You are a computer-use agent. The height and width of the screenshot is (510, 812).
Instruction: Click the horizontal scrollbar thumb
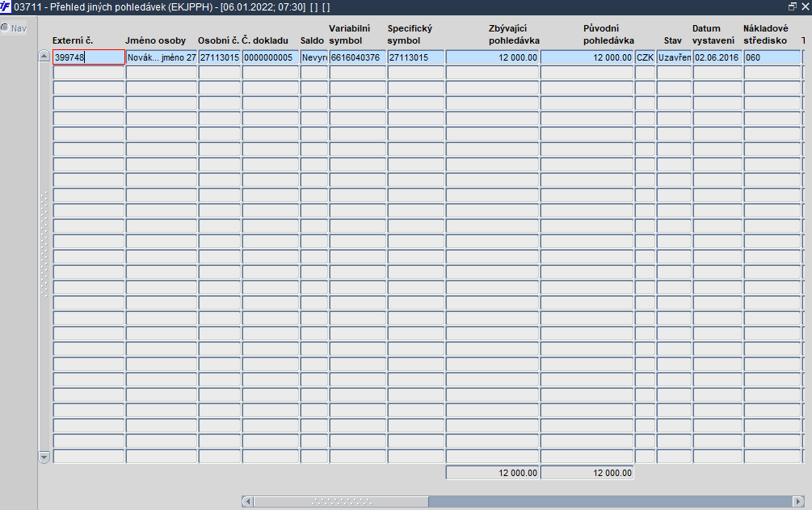tap(341, 501)
